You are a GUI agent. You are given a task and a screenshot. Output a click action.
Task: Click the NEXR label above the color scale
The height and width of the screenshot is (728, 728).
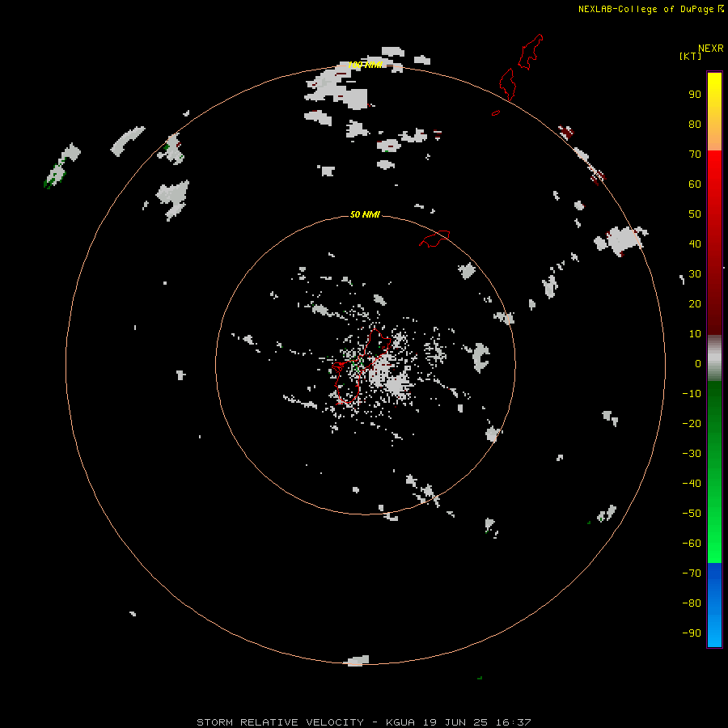710,49
